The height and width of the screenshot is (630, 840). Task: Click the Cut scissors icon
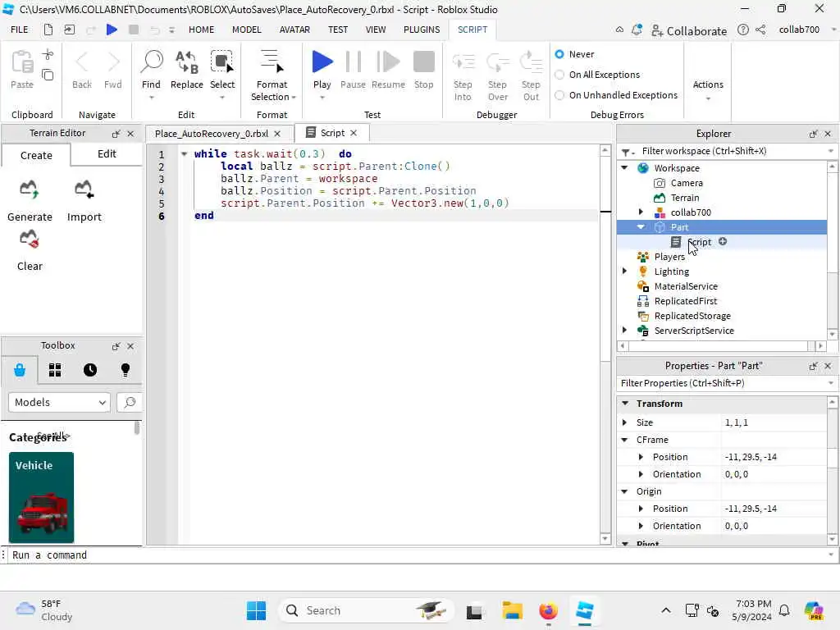point(48,55)
